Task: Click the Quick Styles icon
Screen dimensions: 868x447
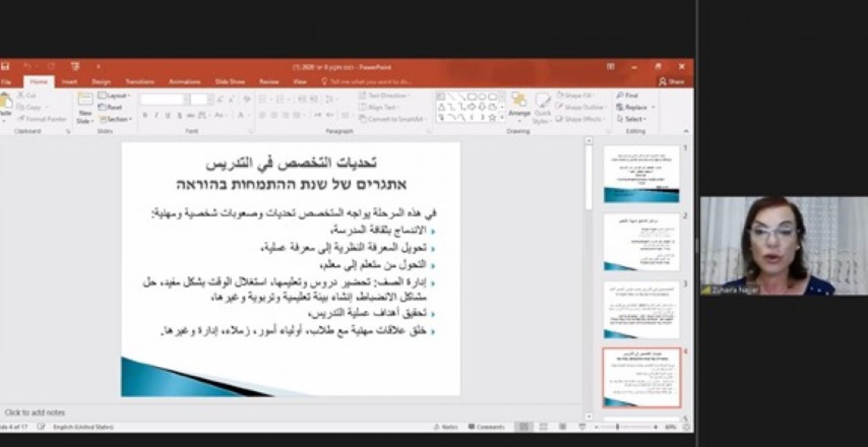Action: [x=542, y=107]
